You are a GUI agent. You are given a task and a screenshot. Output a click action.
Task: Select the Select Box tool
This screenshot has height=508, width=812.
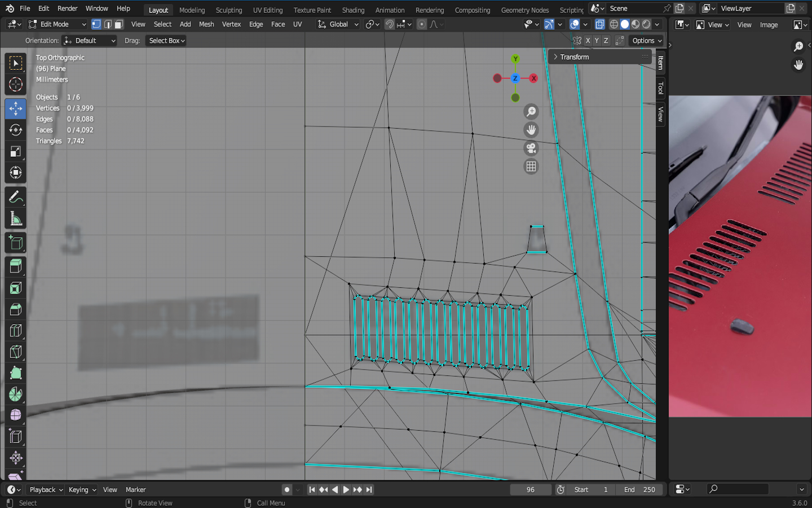16,63
